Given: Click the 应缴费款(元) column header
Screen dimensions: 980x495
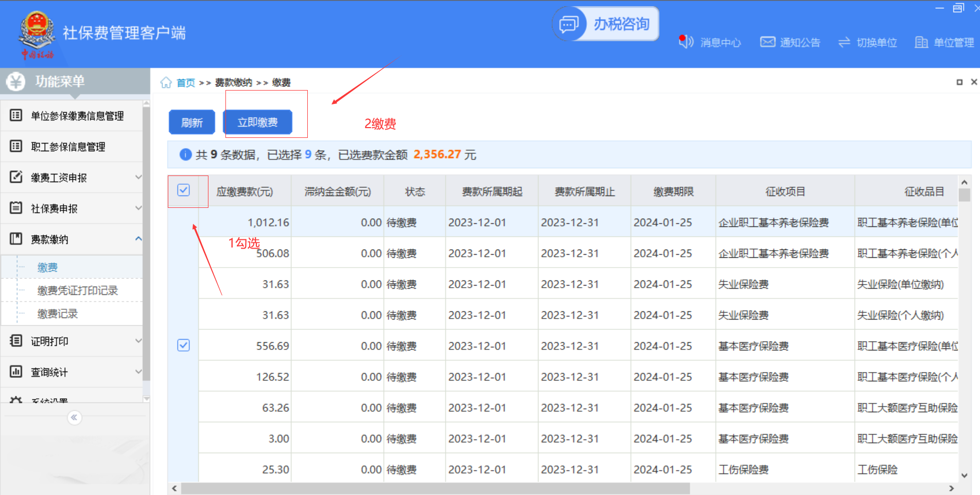Looking at the screenshot, I should pos(244,192).
